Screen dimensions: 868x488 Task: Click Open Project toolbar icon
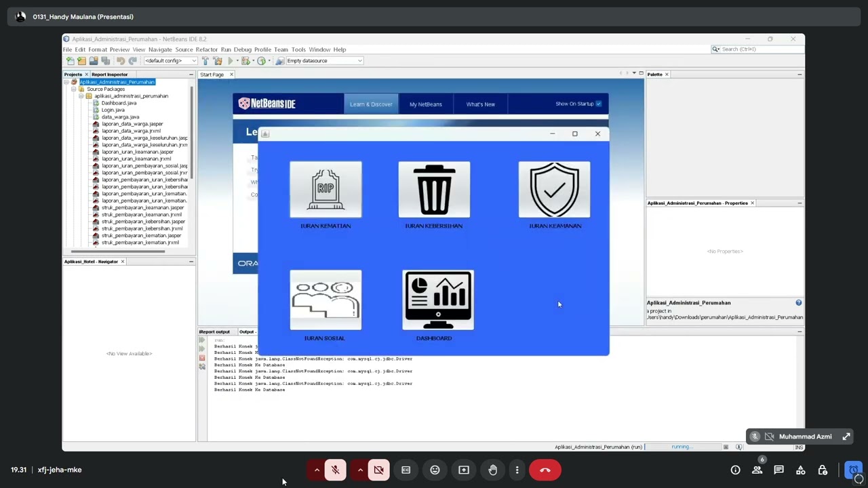click(x=94, y=61)
